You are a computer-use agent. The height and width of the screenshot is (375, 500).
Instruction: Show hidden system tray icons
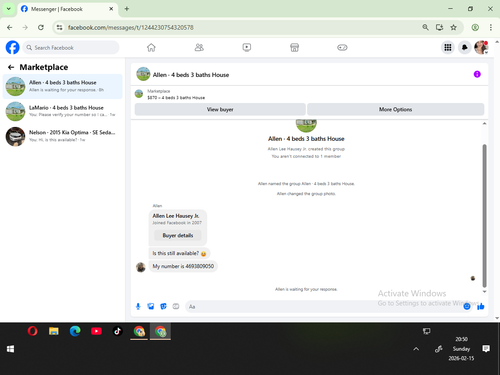416,349
